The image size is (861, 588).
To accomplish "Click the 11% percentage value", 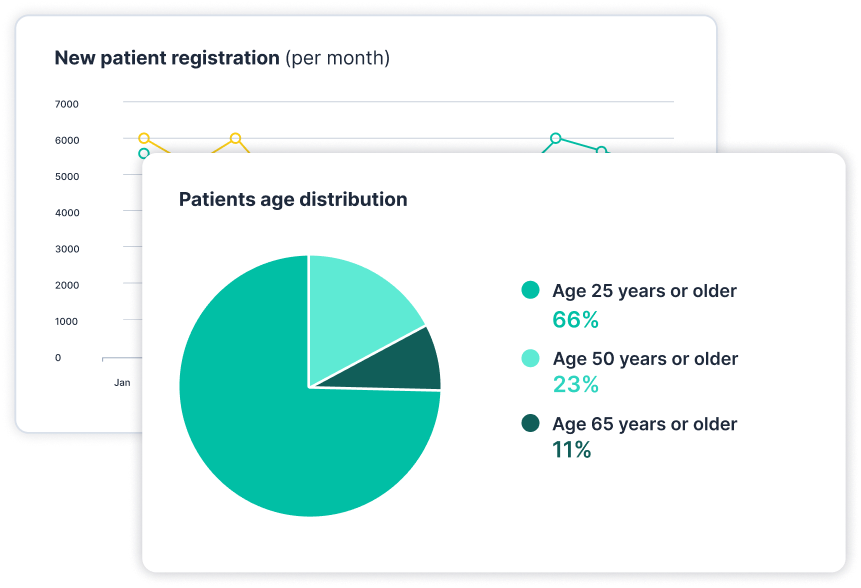I will pos(571,450).
